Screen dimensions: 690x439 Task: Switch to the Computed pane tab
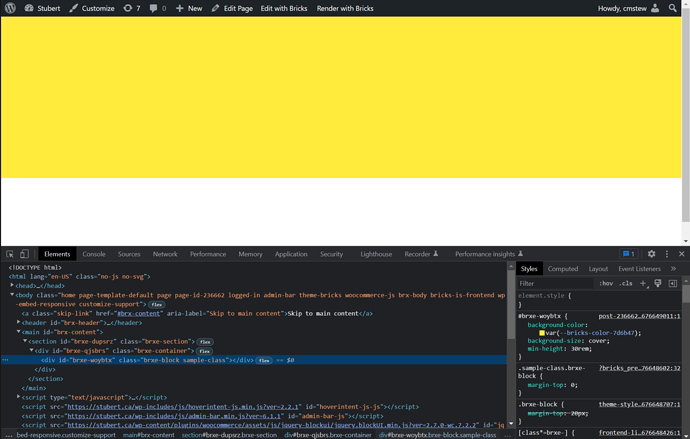[x=563, y=269]
